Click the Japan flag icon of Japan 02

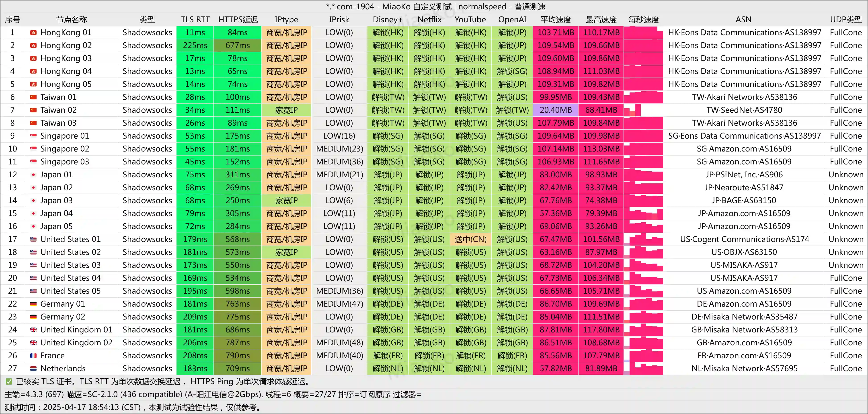(x=33, y=188)
